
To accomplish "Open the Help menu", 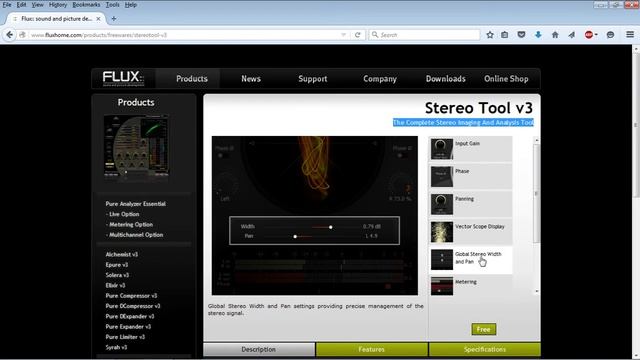I will [x=131, y=5].
